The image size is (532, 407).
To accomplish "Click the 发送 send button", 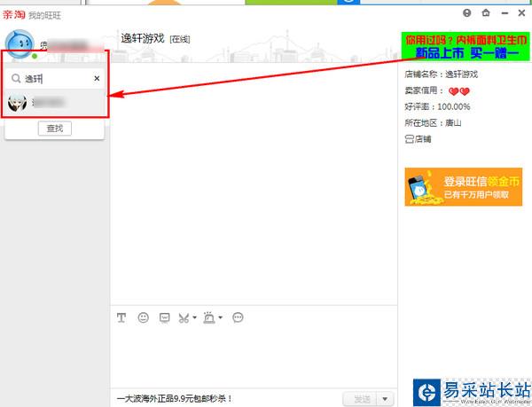I will [361, 399].
